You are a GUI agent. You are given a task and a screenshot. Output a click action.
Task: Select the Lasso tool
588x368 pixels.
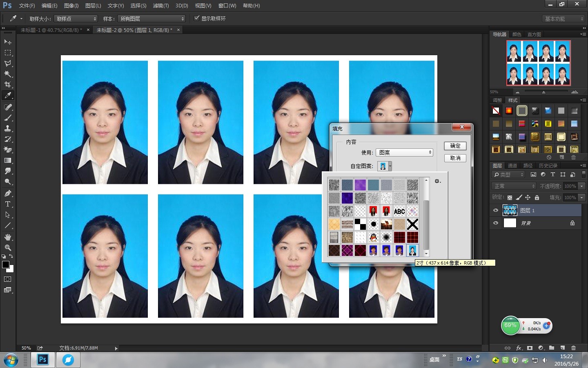pos(8,63)
